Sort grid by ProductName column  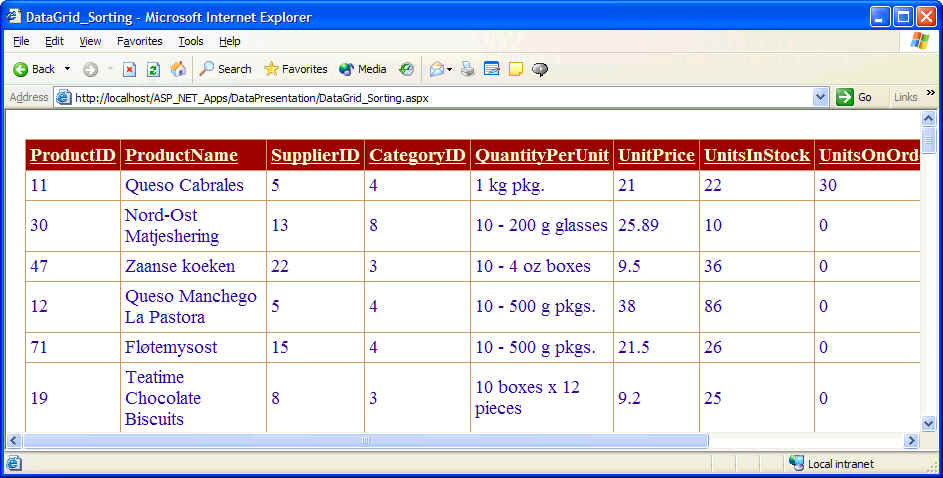[x=181, y=155]
